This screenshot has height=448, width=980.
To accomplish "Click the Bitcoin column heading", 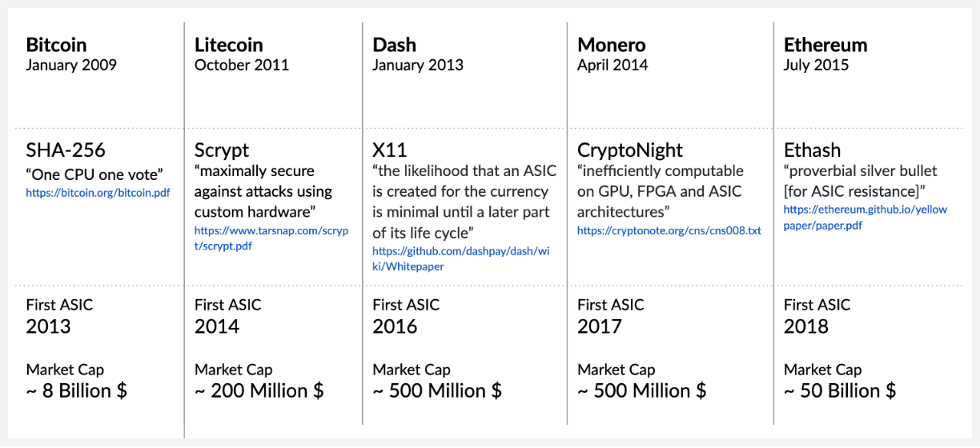I will tap(56, 45).
